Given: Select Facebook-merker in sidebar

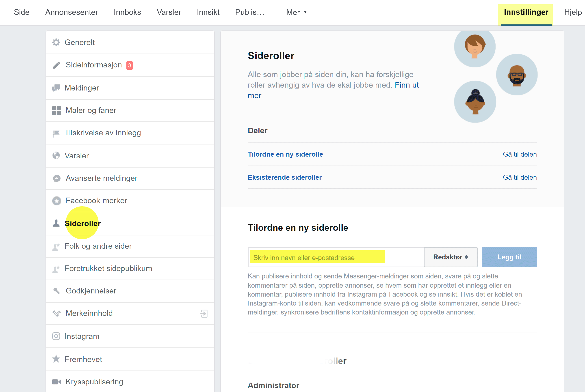Looking at the screenshot, I should (x=130, y=201).
